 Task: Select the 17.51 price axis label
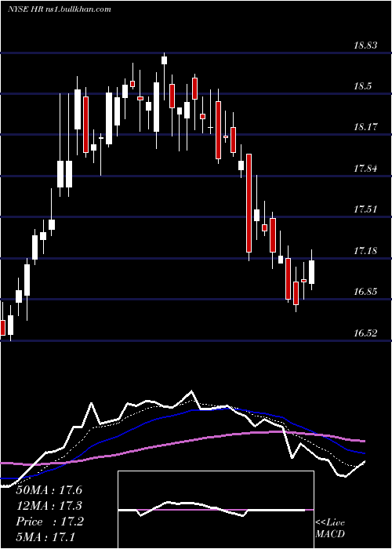click(365, 209)
